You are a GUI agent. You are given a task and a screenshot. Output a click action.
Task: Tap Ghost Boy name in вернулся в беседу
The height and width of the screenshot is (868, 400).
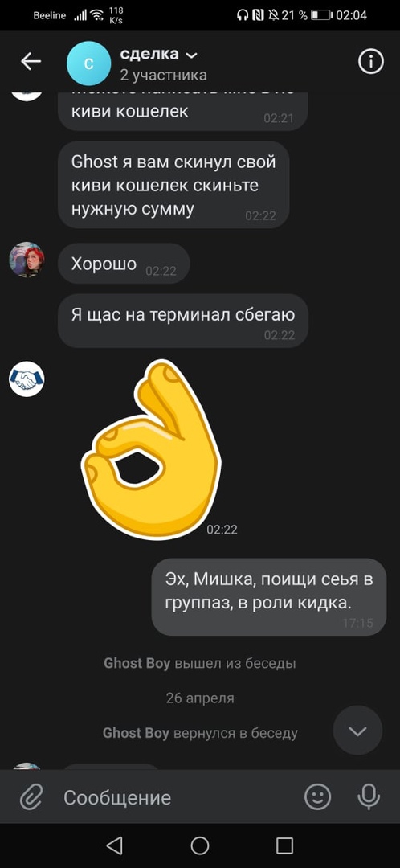point(136,733)
